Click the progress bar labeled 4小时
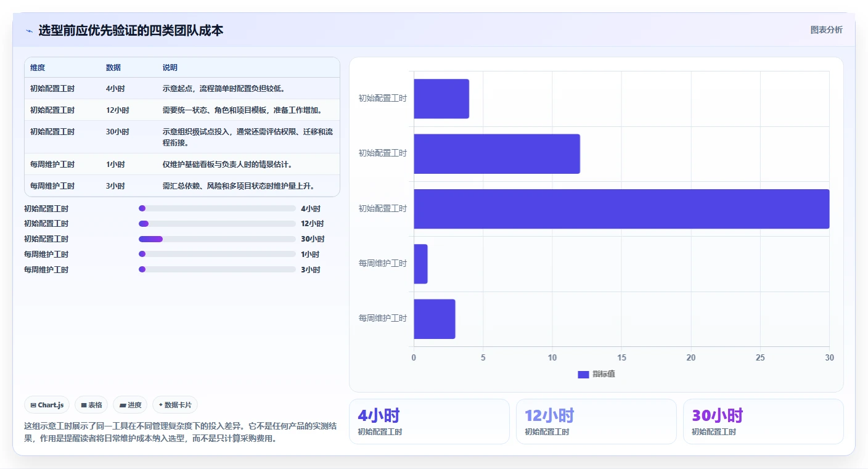The image size is (868, 469). [x=218, y=208]
